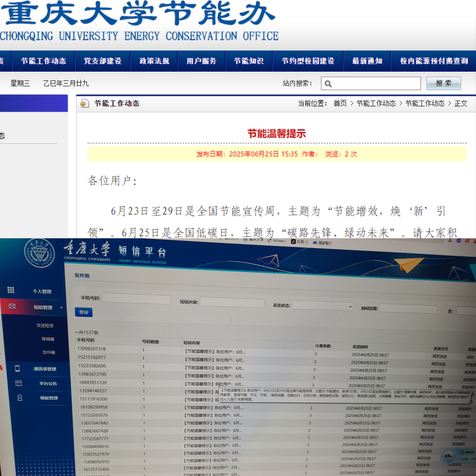The height and width of the screenshot is (476, 476).
Task: Click the 计费条数 column header
Action: point(323,346)
